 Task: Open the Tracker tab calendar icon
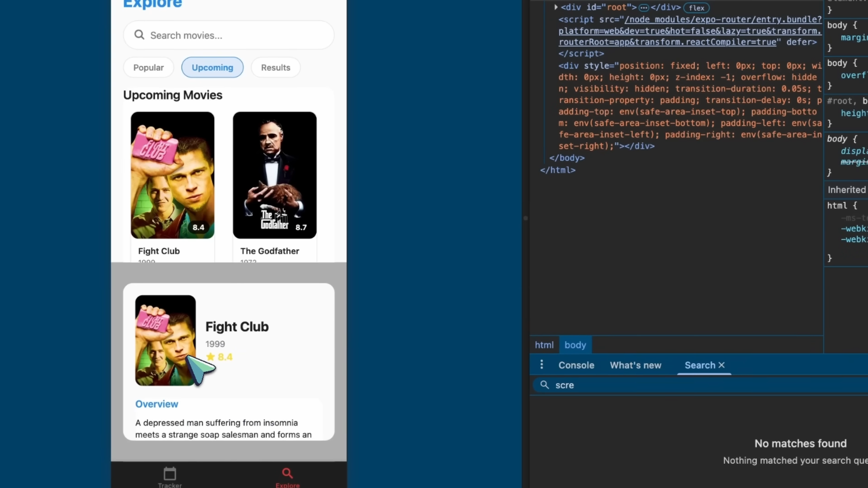[x=170, y=474]
